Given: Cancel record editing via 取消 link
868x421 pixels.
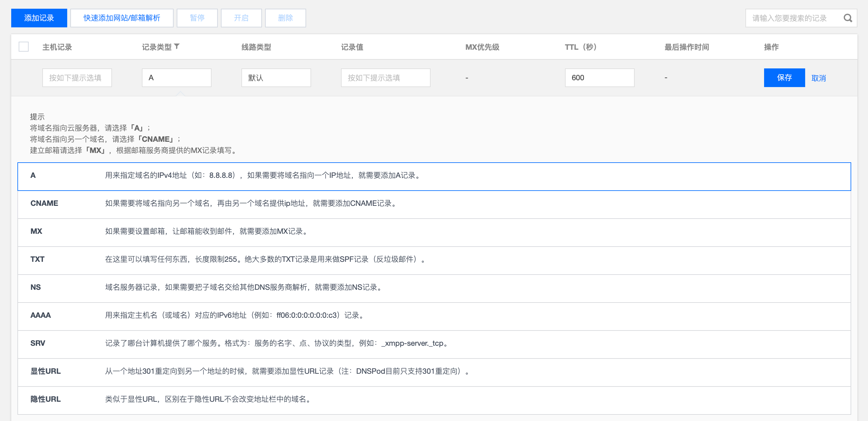Looking at the screenshot, I should (818, 78).
